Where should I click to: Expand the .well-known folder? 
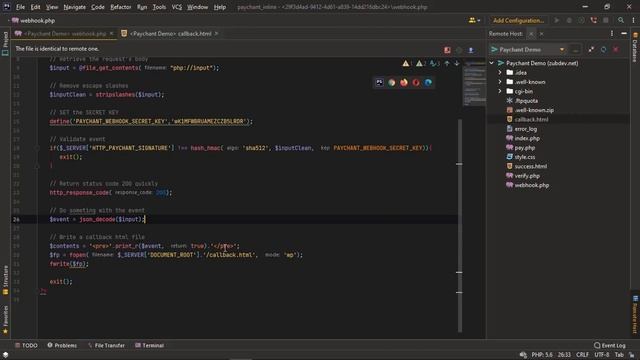(500, 82)
